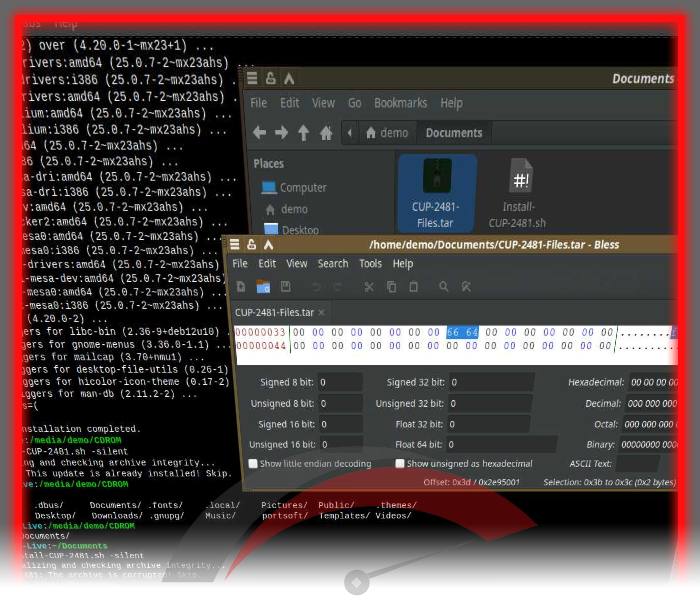Click the Documents path button
The height and width of the screenshot is (600, 700).
(454, 133)
